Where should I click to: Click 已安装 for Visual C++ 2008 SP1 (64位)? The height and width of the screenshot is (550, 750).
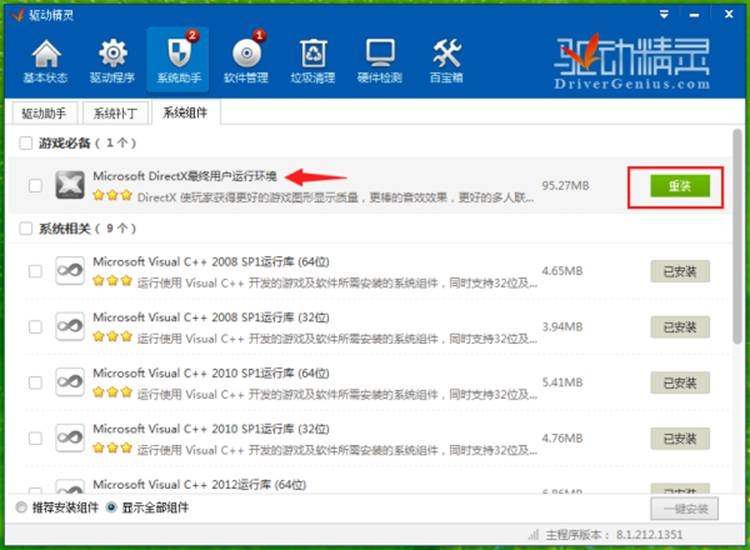coord(680,272)
